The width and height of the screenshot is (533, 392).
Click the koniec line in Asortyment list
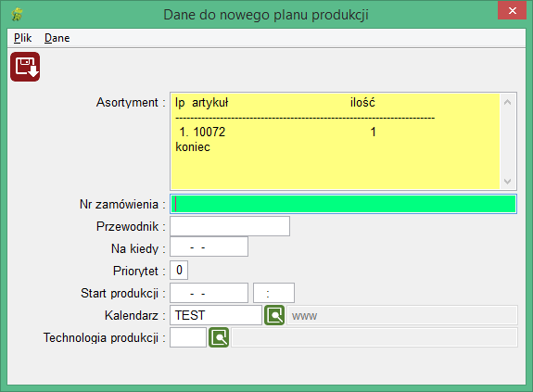click(x=193, y=147)
